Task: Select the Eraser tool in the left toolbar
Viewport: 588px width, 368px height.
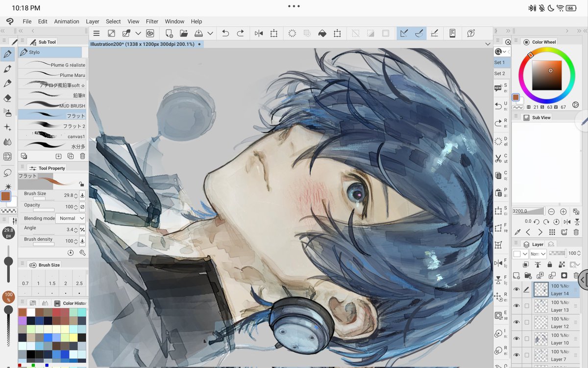Action: point(9,98)
